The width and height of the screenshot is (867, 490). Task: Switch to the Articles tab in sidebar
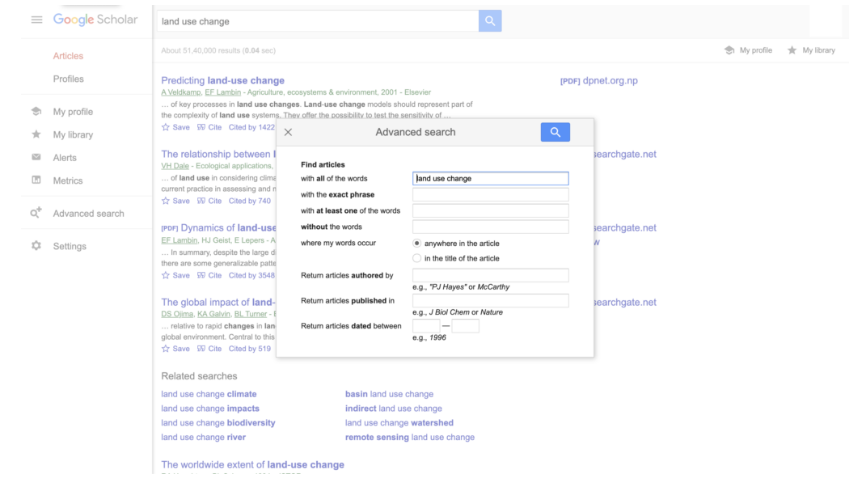point(68,56)
